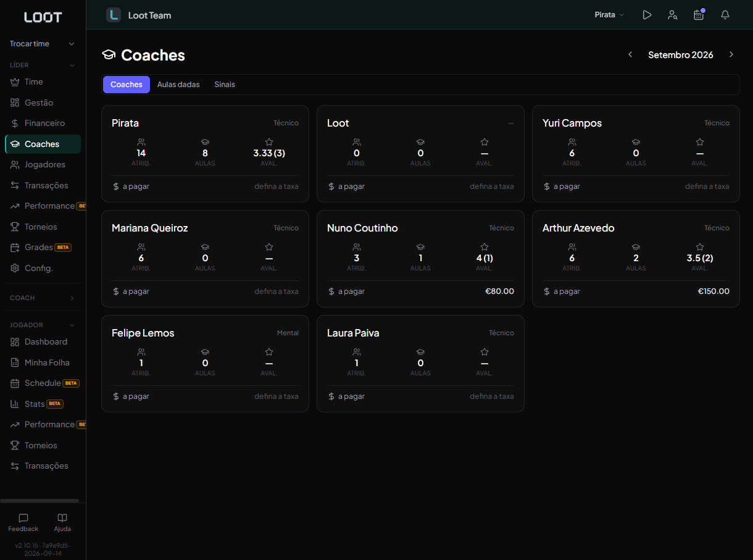Click the Loot Team logo icon
Screen dimensions: 753x560
coord(114,15)
